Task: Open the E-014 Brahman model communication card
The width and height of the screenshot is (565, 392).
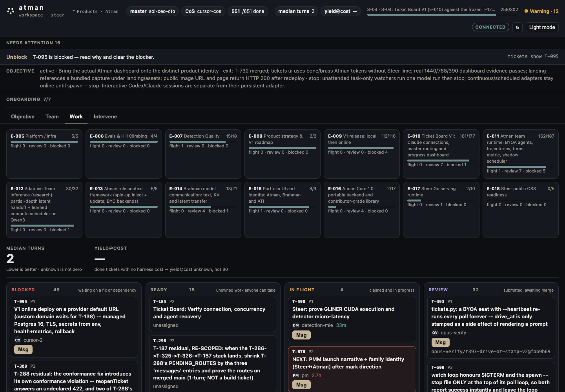Action: coord(203,210)
